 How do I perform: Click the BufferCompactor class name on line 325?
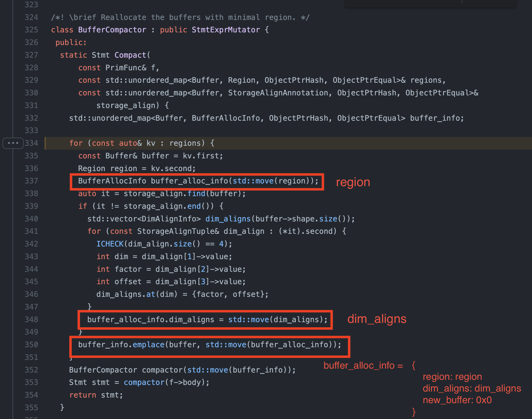pos(112,30)
